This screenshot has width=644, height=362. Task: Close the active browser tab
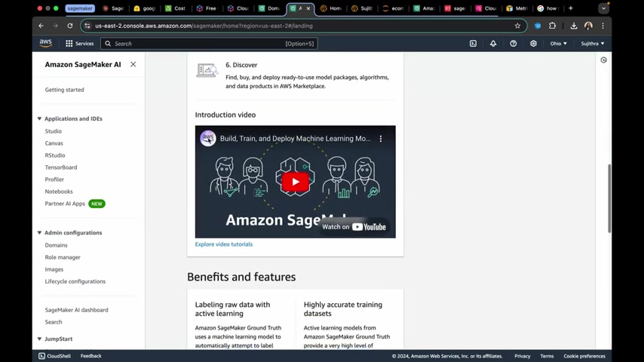(308, 8)
